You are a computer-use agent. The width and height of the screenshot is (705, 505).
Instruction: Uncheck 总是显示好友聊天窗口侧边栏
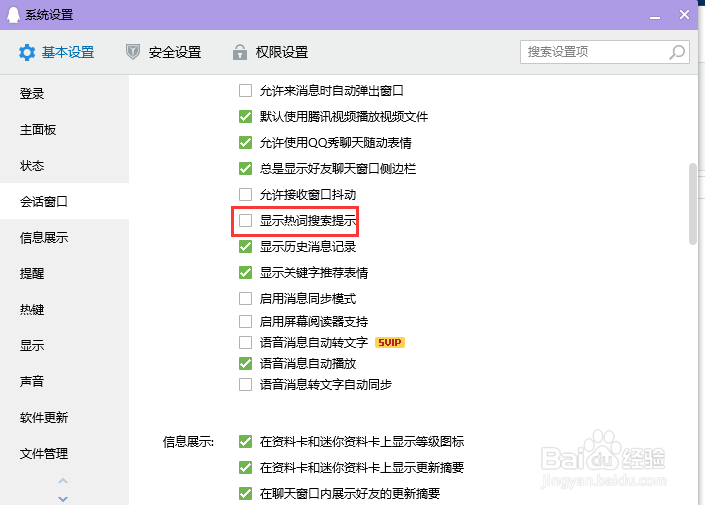pyautogui.click(x=245, y=169)
